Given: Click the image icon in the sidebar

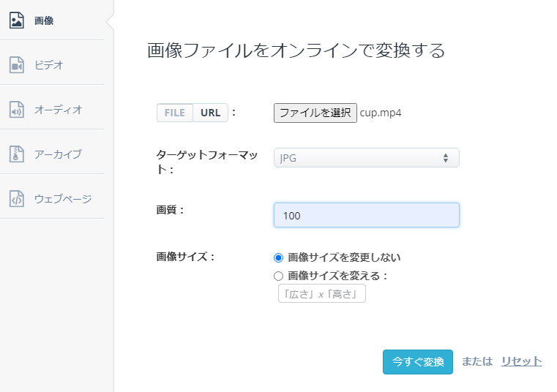Looking at the screenshot, I should coord(17,20).
